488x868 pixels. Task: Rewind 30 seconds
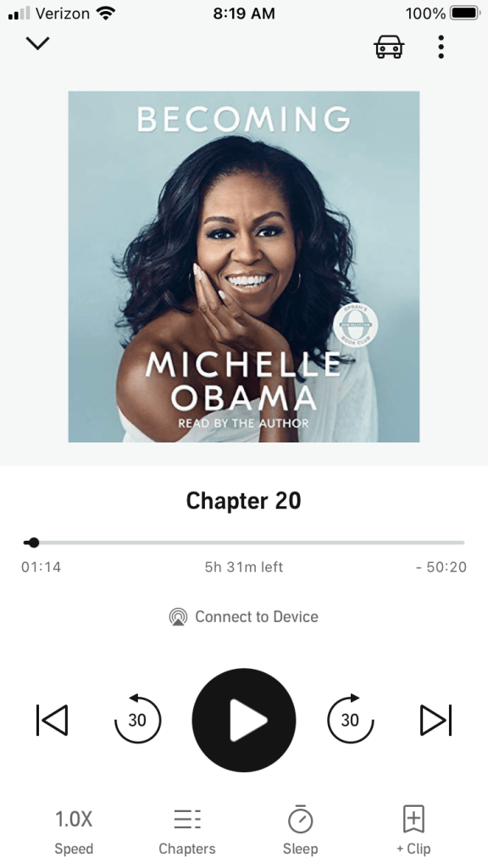(137, 719)
